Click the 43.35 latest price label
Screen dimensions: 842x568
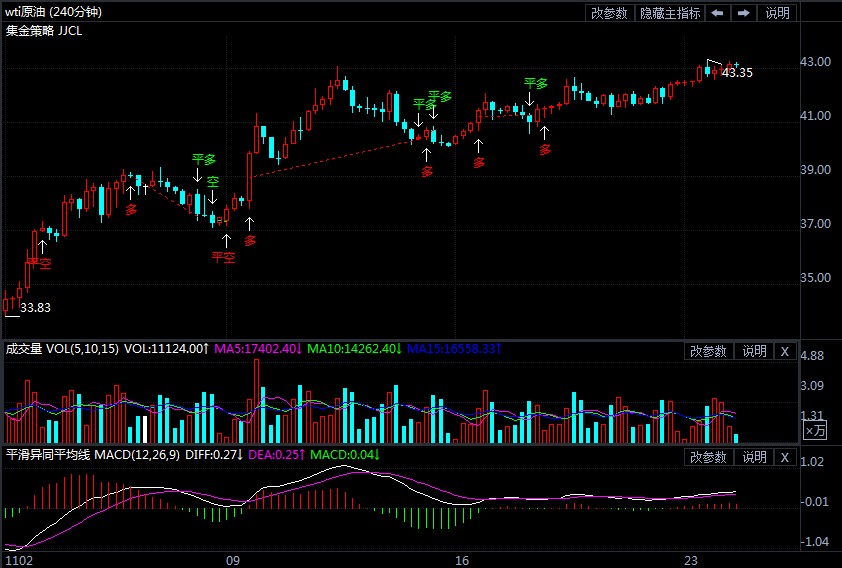pyautogui.click(x=737, y=73)
